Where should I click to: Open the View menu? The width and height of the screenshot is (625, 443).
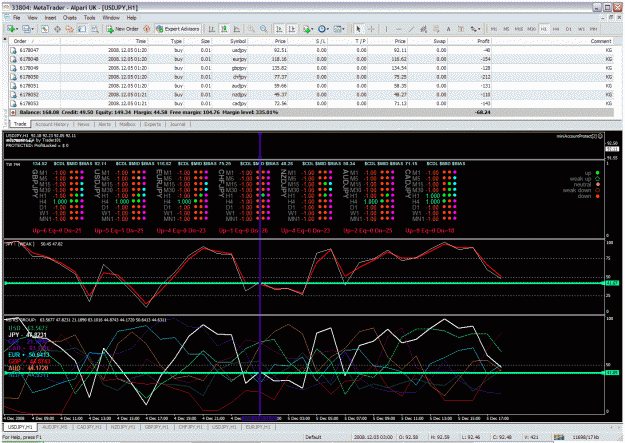[32, 18]
